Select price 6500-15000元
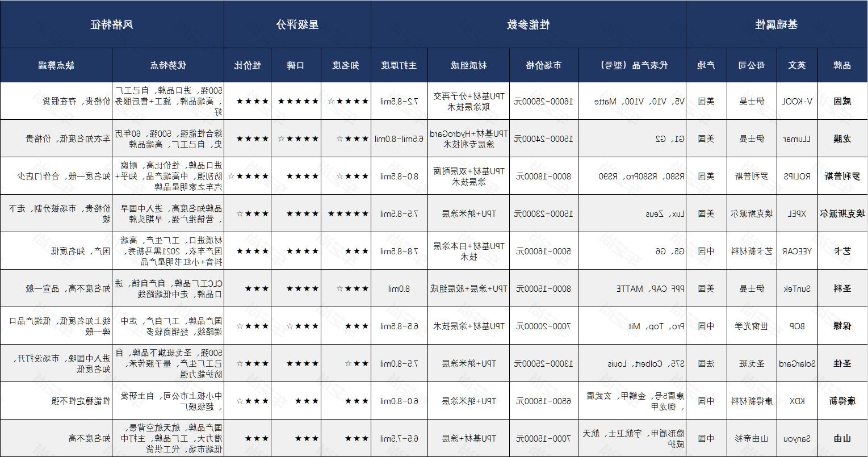868x457 pixels. pos(544,401)
